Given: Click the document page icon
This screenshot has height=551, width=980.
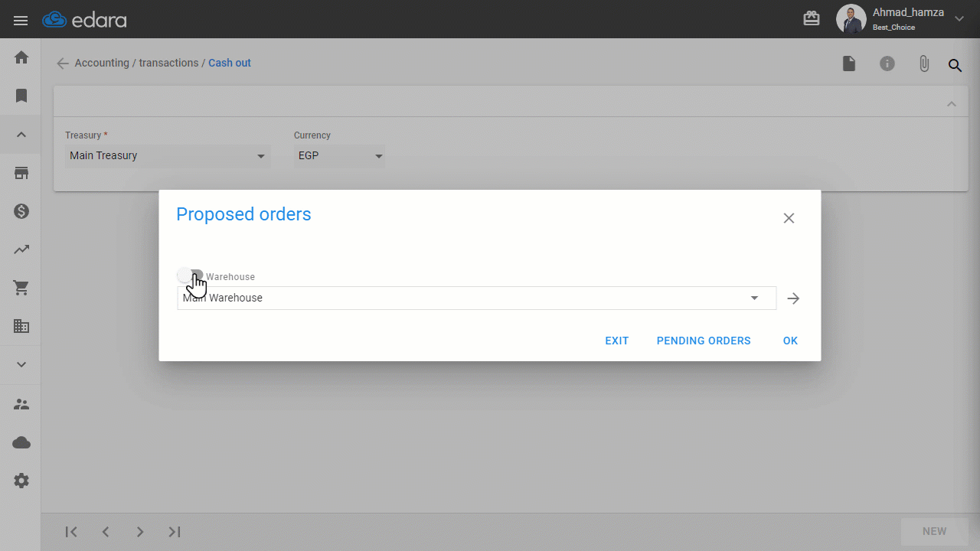Looking at the screenshot, I should point(849,64).
